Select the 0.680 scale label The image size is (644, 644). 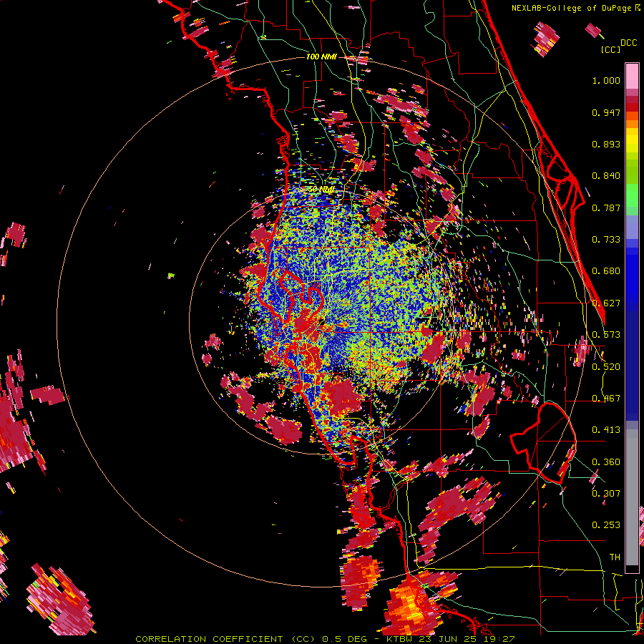606,271
